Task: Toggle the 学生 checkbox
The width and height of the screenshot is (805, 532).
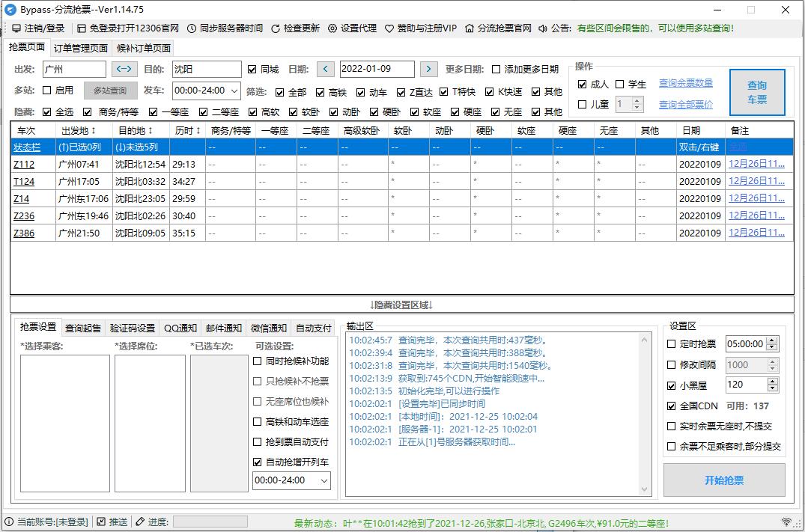Action: 620,84
